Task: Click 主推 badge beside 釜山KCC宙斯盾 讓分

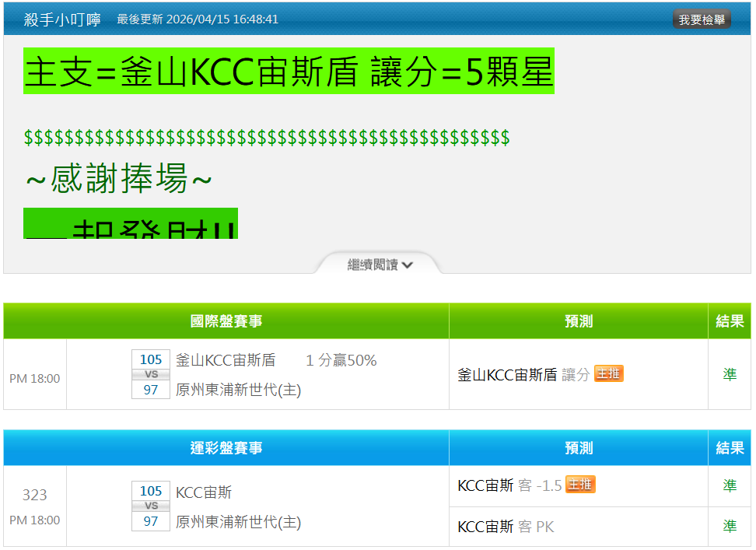Action: point(608,373)
